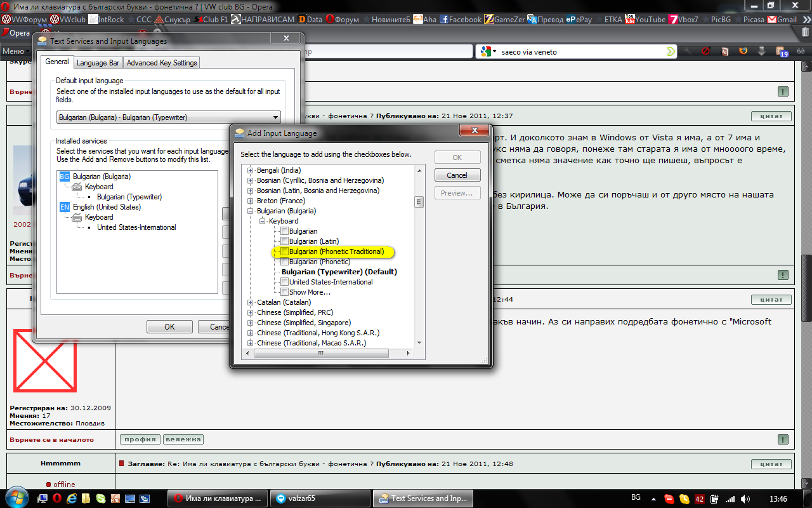Open the НАПРАВИСАМ bookmark
The height and width of the screenshot is (508, 812).
point(263,19)
